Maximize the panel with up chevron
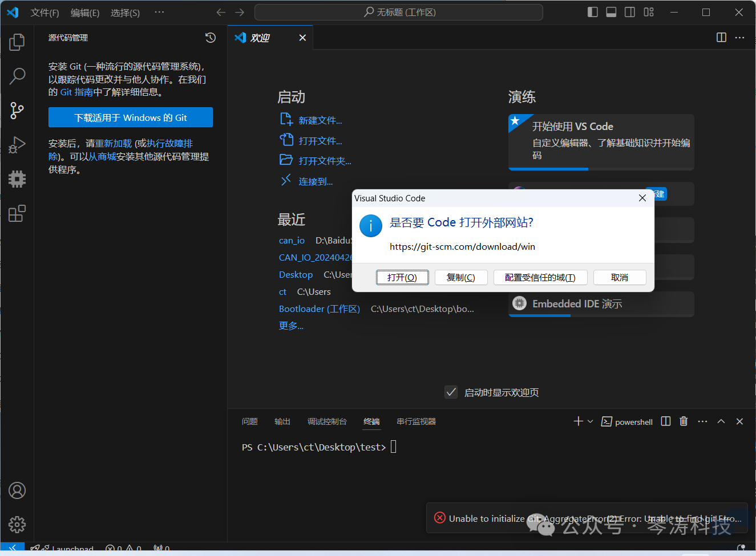This screenshot has height=556, width=756. pyautogui.click(x=721, y=421)
